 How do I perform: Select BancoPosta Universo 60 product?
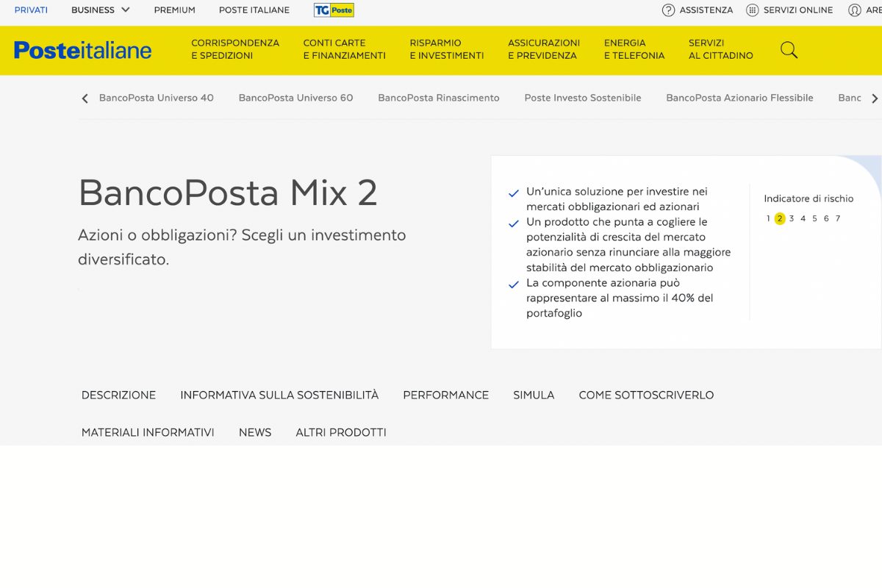tap(295, 98)
